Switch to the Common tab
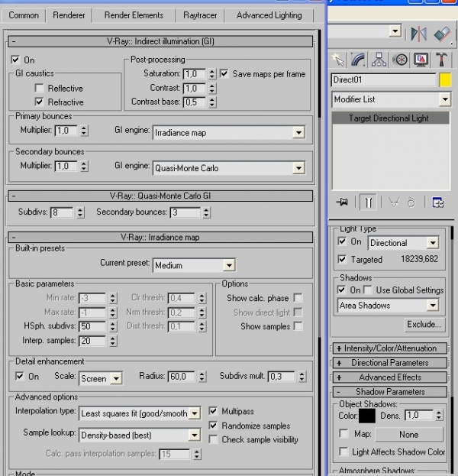458x476 pixels. pos(24,15)
